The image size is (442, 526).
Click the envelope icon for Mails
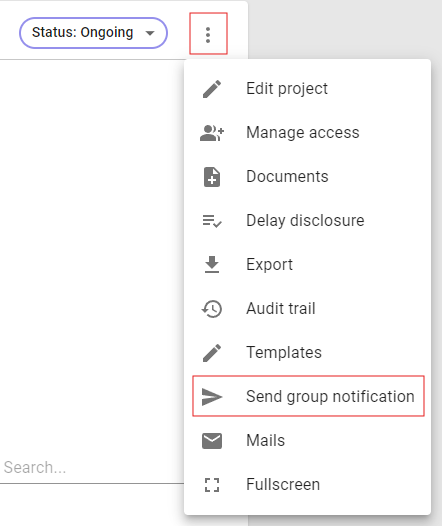(212, 441)
